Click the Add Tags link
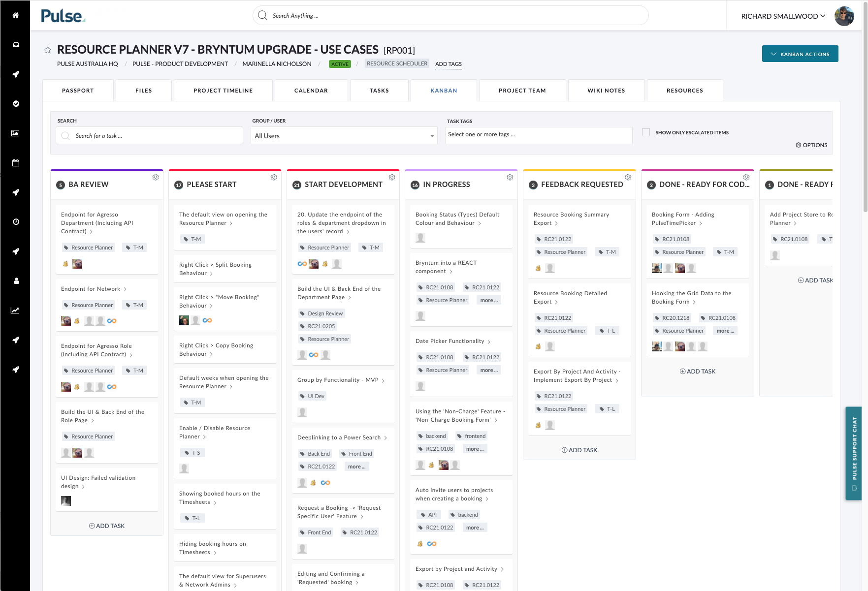Viewport: 868px width, 591px height. (x=449, y=64)
